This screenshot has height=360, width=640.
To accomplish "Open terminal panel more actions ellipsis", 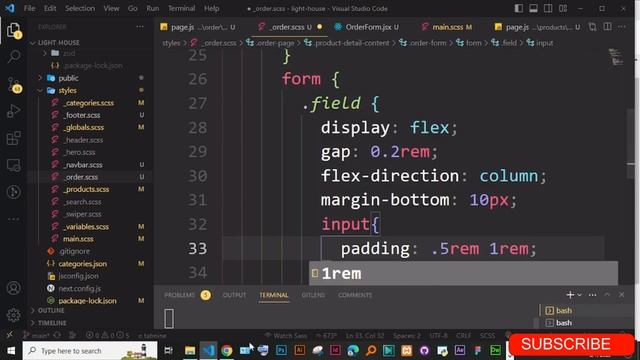I will coord(593,295).
